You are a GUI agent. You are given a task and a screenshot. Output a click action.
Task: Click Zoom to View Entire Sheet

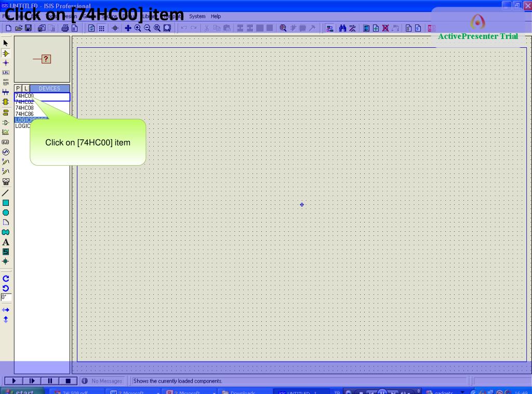[x=157, y=28]
